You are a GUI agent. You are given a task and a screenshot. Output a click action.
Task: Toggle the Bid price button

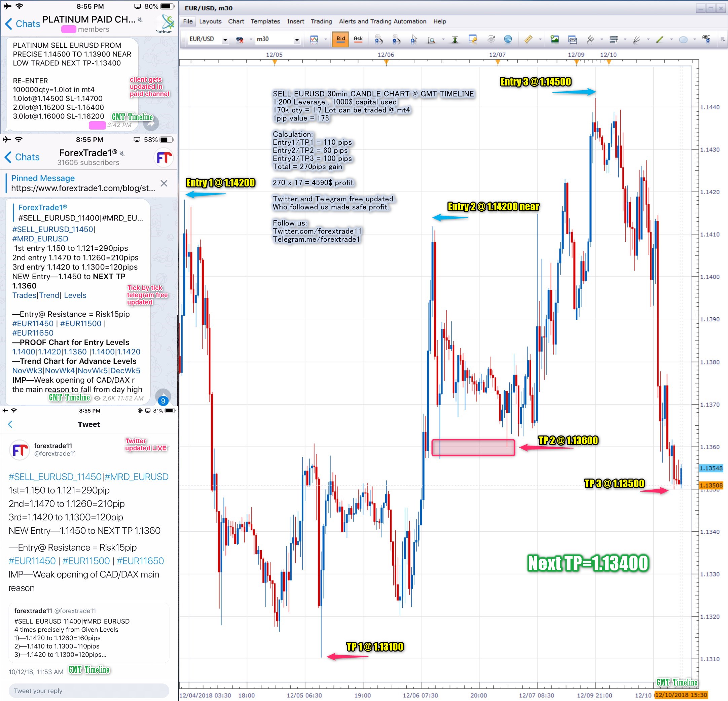coord(340,39)
